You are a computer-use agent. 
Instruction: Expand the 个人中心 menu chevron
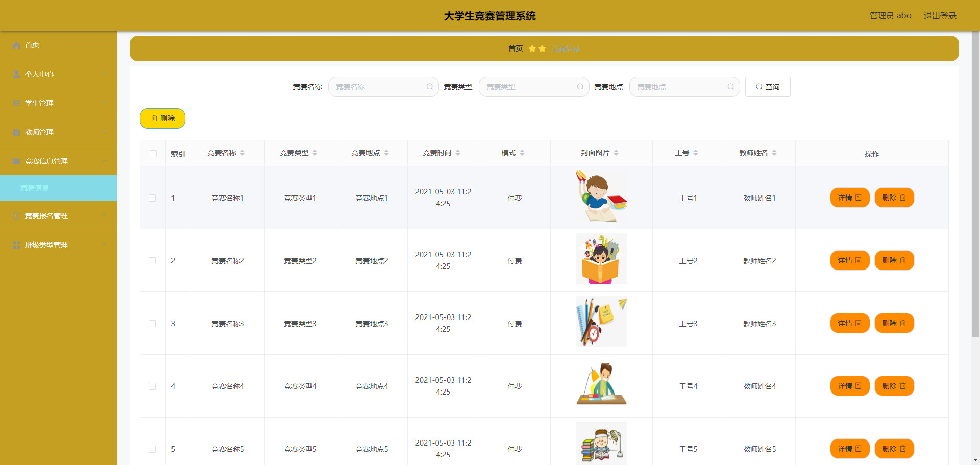[105, 74]
